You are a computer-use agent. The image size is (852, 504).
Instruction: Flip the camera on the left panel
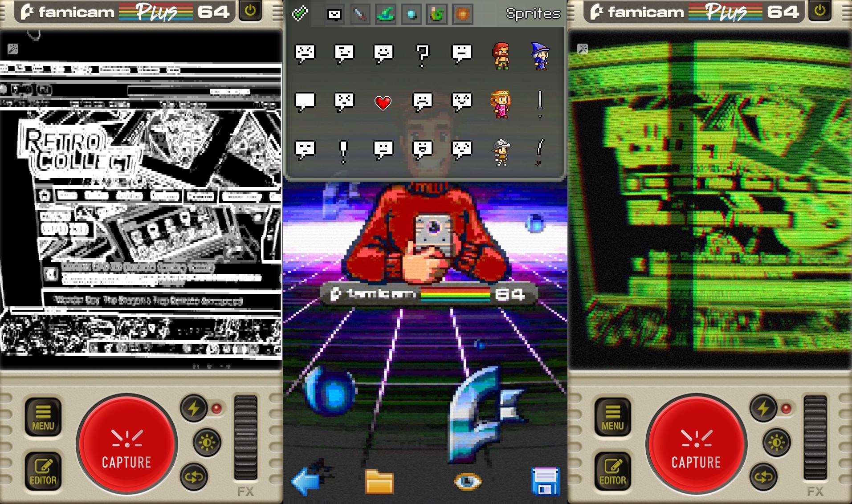coord(194,477)
